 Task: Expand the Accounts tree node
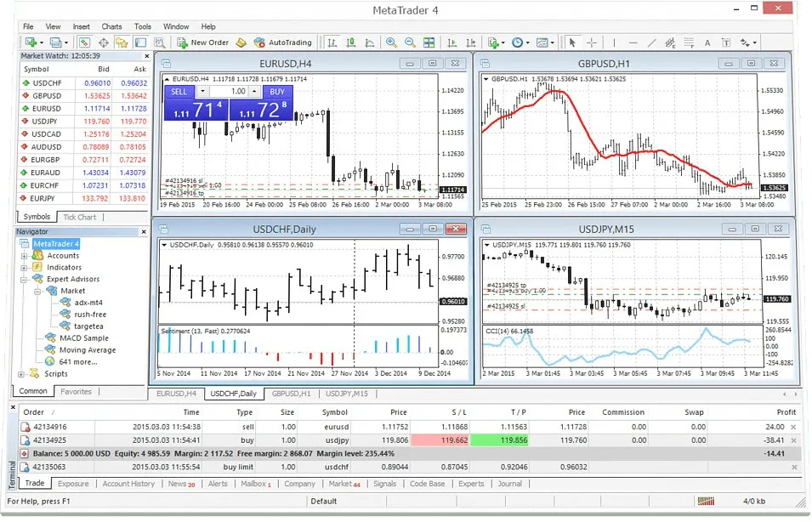click(x=24, y=256)
